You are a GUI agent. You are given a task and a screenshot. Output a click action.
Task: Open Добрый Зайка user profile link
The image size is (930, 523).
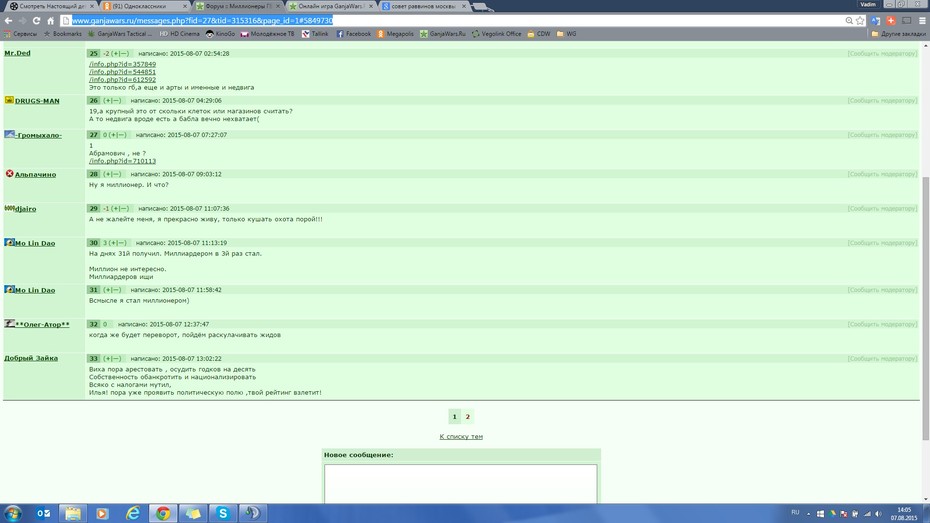[x=31, y=358]
